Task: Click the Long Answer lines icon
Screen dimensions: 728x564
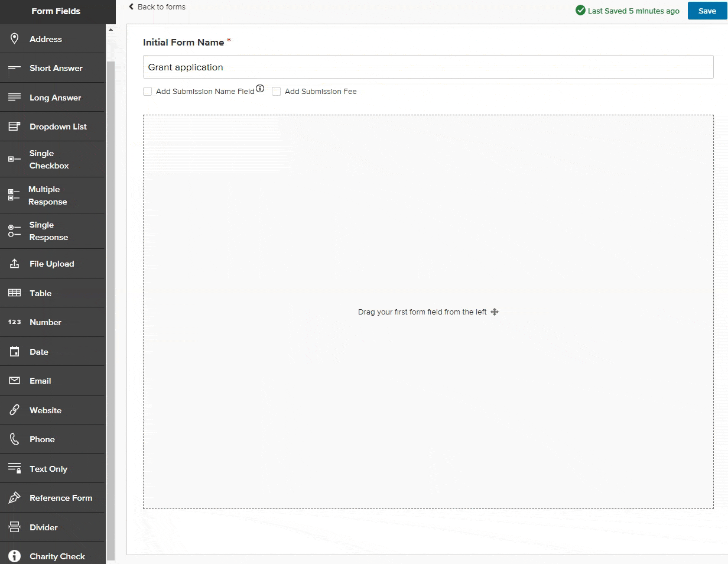Action: (x=15, y=98)
